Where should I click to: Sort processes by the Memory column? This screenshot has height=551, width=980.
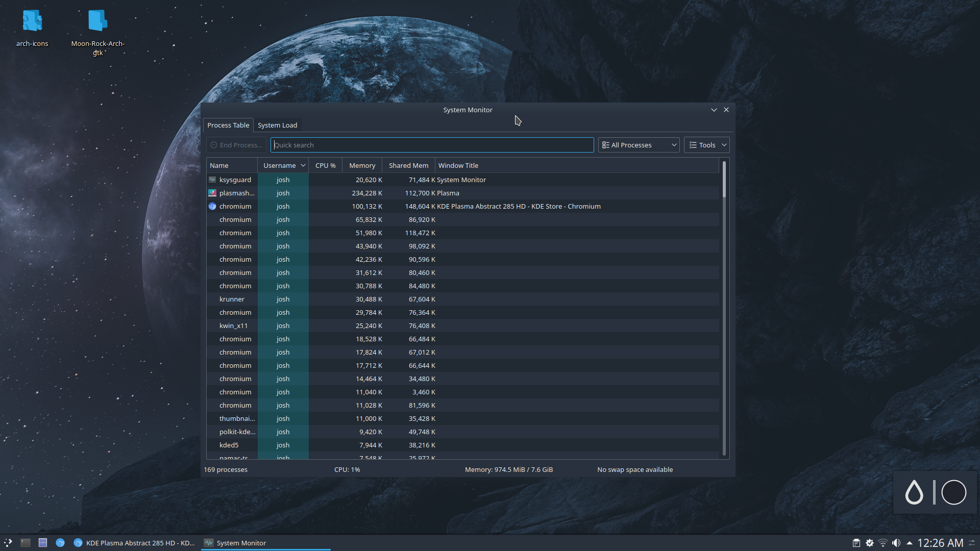pos(361,165)
